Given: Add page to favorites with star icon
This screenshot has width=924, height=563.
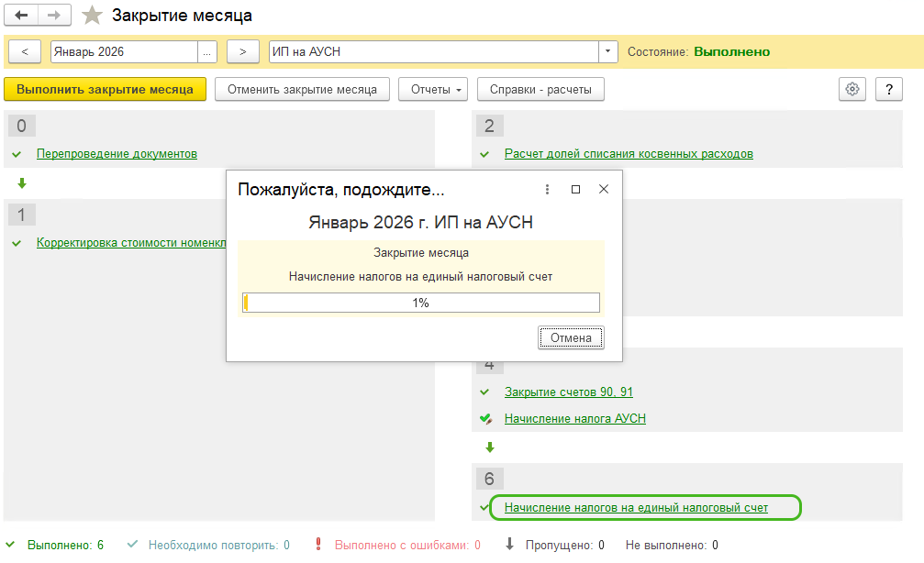Looking at the screenshot, I should 92,16.
